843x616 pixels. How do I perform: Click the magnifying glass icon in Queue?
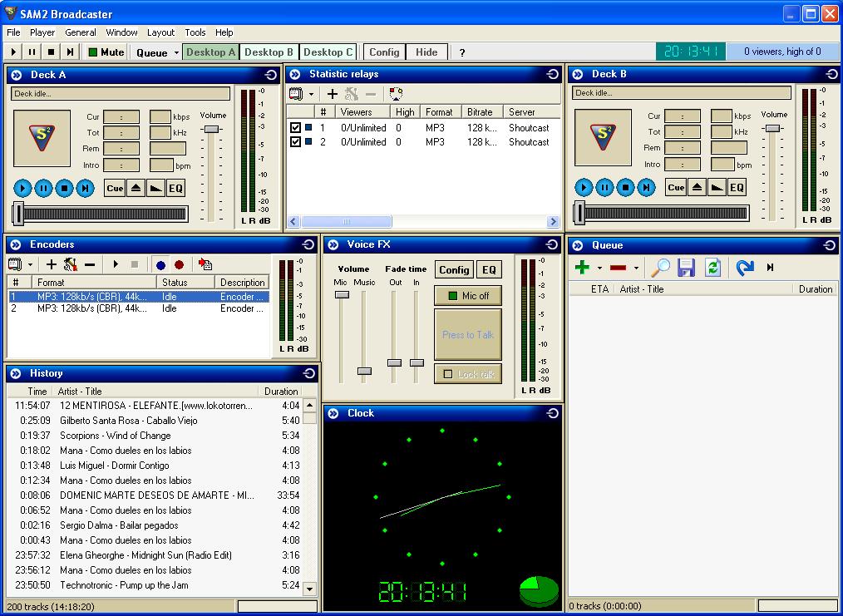[x=660, y=267]
